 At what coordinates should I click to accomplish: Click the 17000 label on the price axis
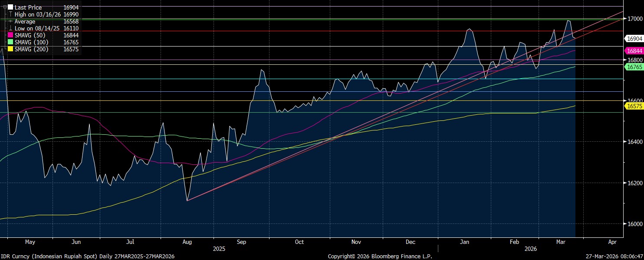point(634,19)
